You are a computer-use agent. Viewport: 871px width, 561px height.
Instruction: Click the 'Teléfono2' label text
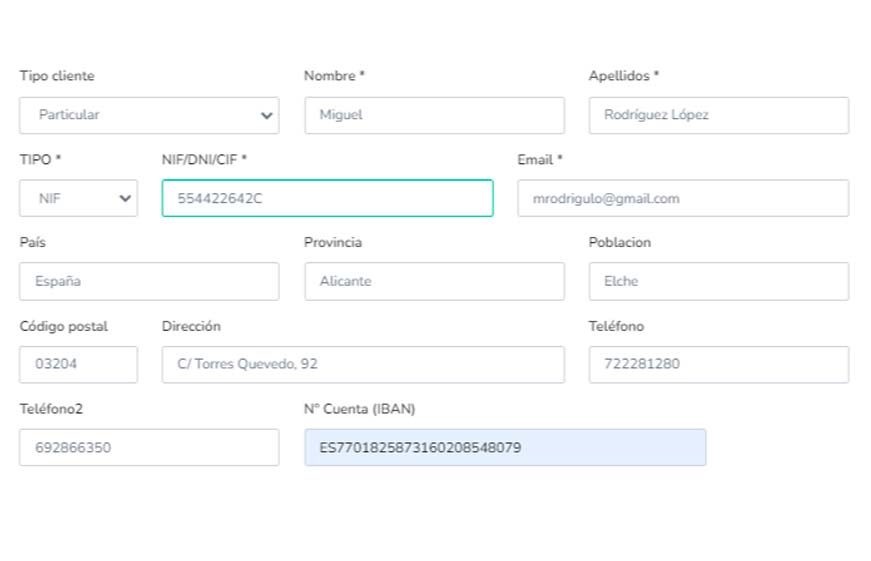coord(51,409)
